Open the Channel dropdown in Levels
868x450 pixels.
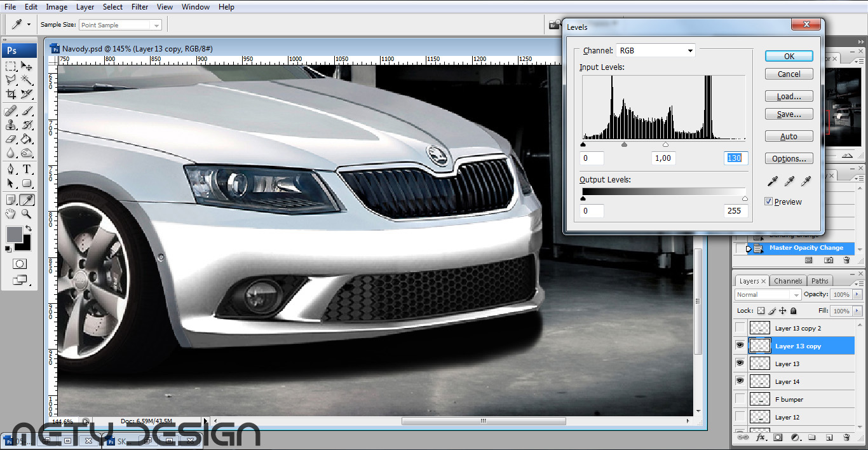click(x=656, y=51)
